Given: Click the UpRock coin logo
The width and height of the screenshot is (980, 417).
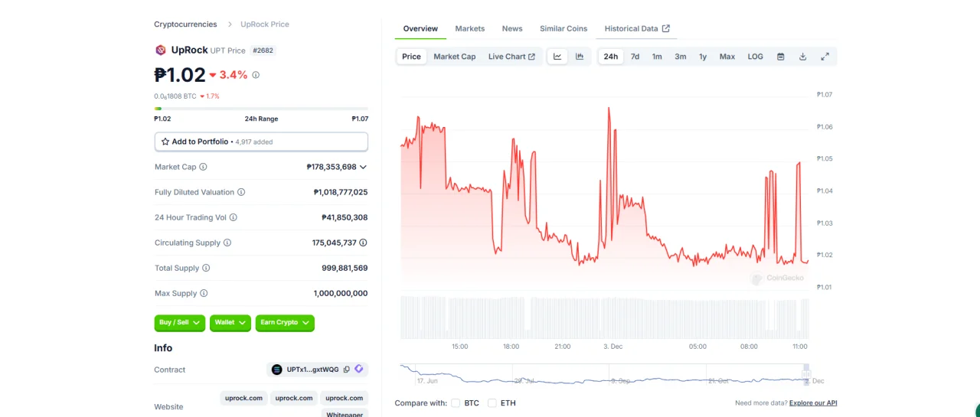Looking at the screenshot, I should coord(161,50).
